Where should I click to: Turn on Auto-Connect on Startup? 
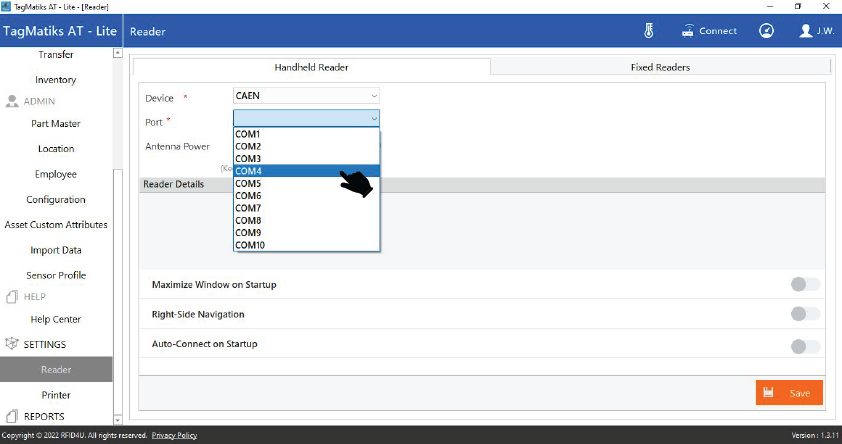tap(804, 346)
